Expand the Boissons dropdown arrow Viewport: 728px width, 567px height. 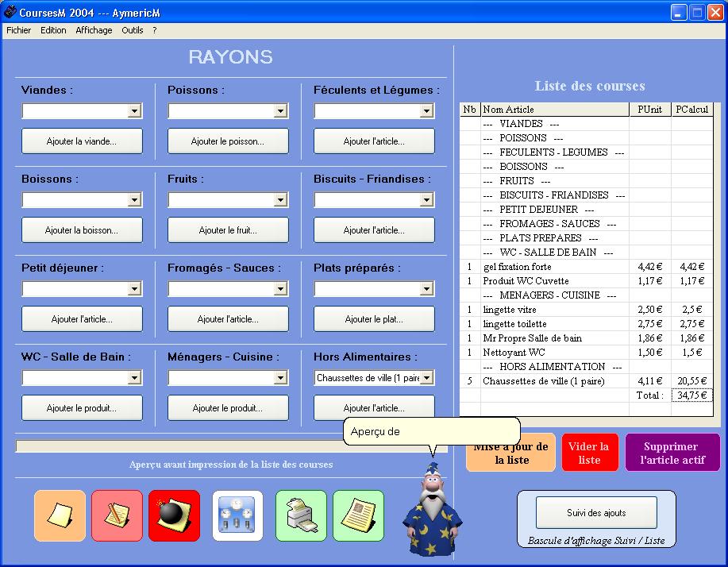click(134, 200)
